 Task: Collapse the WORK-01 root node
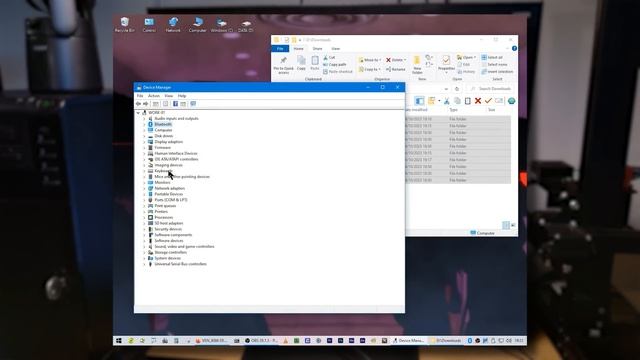tap(138, 113)
